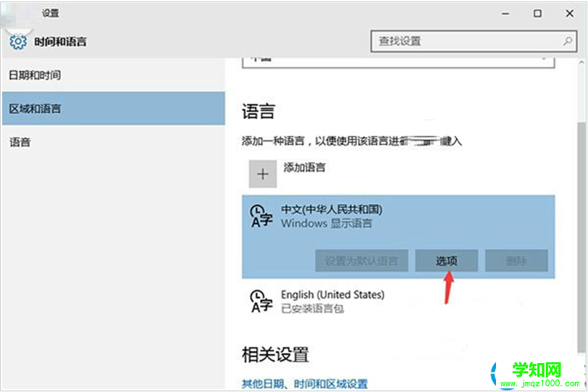Focus the 查找设置 search field
This screenshot has height=392, width=588.
[474, 41]
